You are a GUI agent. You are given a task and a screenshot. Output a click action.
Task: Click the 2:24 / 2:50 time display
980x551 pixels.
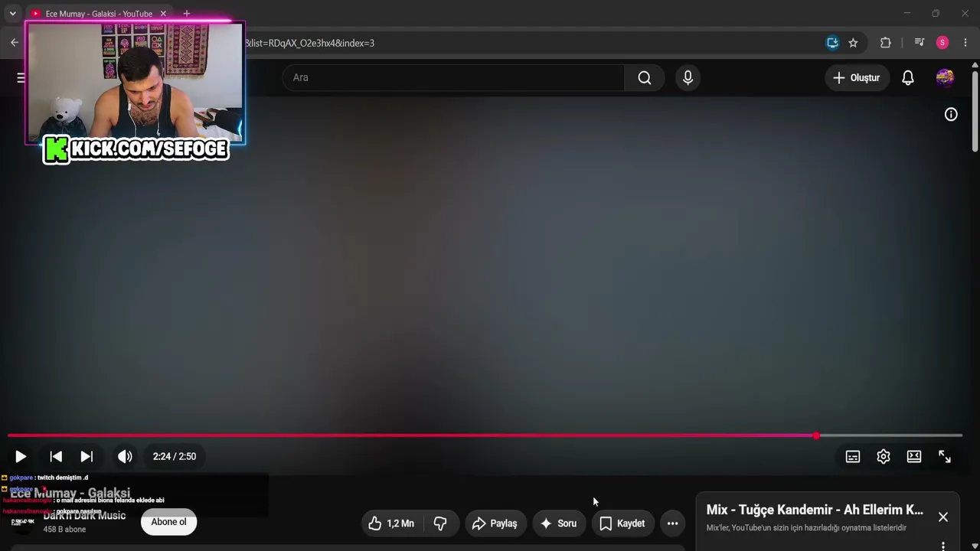[x=175, y=457]
